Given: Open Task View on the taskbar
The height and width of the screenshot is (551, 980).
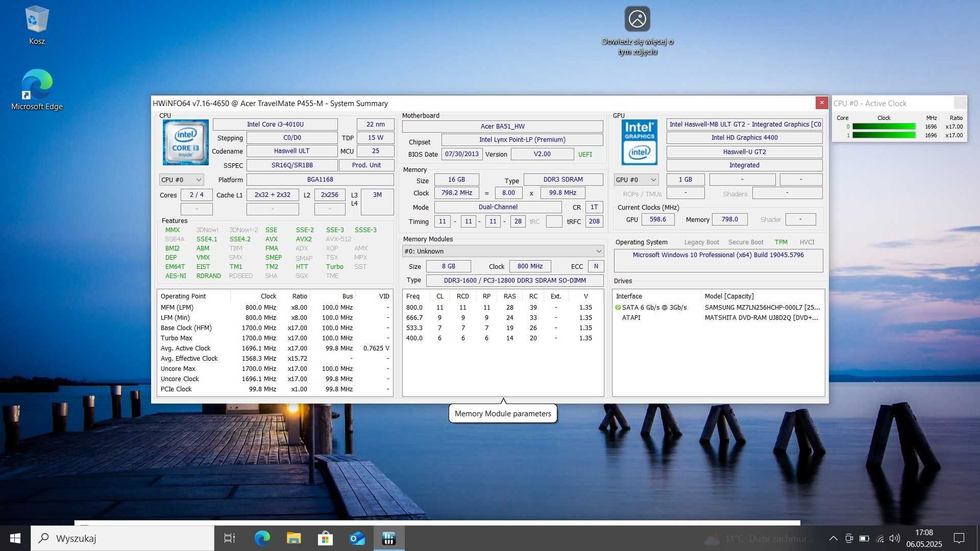Looking at the screenshot, I should (230, 538).
